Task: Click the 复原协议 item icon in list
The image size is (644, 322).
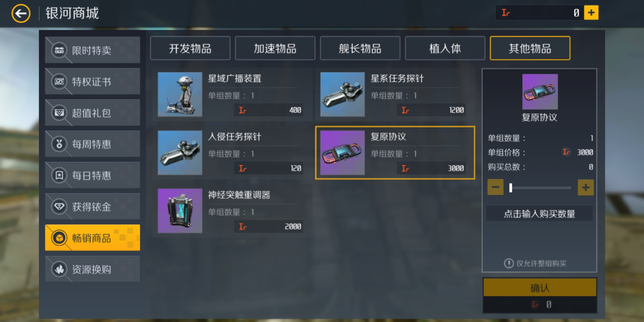Action: click(x=342, y=153)
